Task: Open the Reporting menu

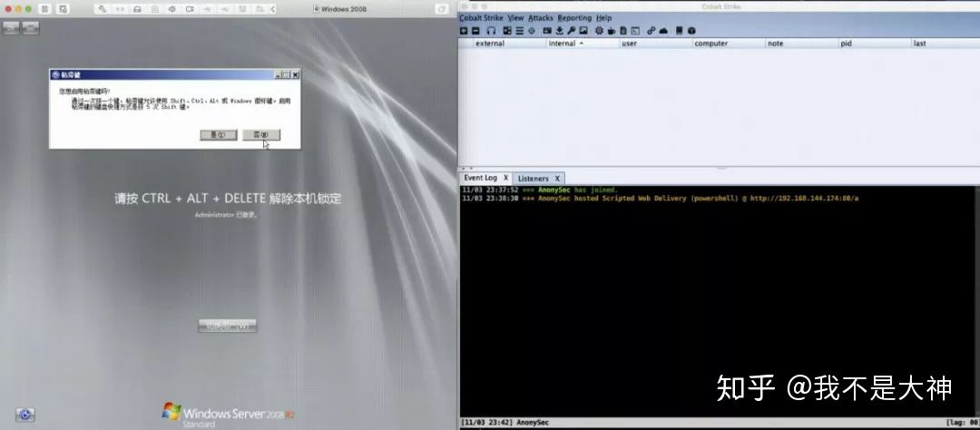Action: pos(574,18)
